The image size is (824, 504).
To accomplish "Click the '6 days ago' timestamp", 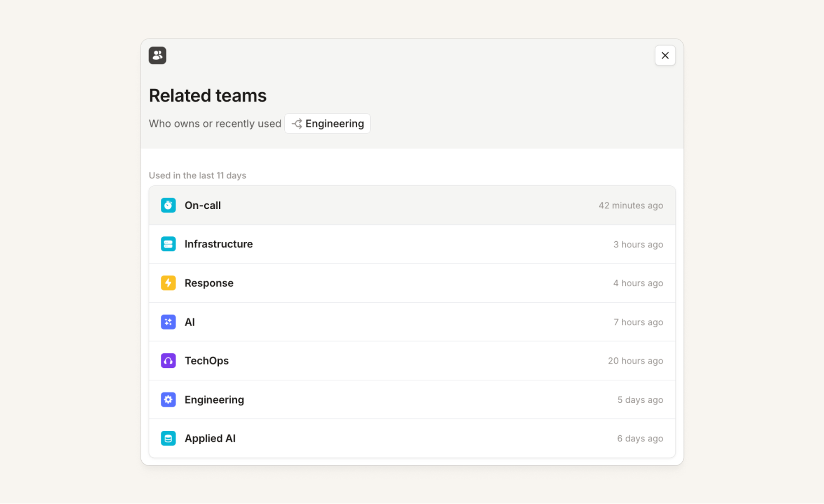I will point(640,439).
